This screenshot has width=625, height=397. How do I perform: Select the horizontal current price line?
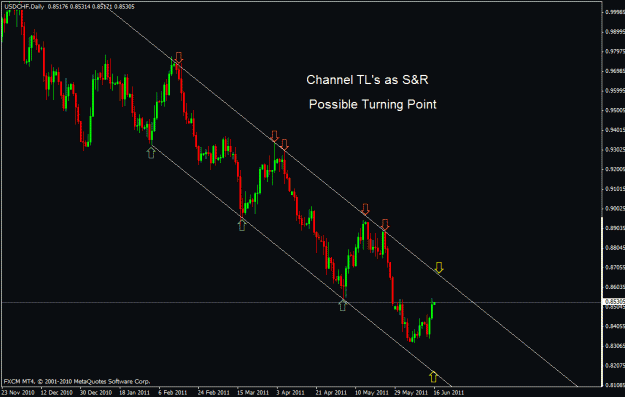tap(301, 303)
